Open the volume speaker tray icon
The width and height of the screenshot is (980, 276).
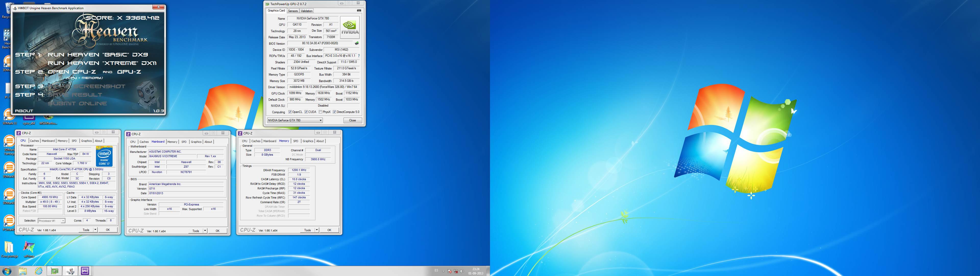pos(462,271)
